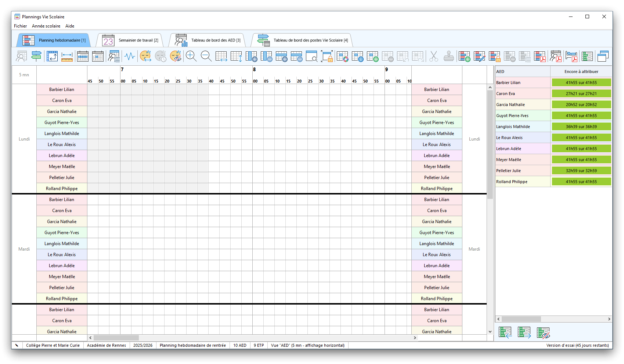Switch to Semainier de travail tab
Screen dimensions: 624x364
(x=130, y=40)
